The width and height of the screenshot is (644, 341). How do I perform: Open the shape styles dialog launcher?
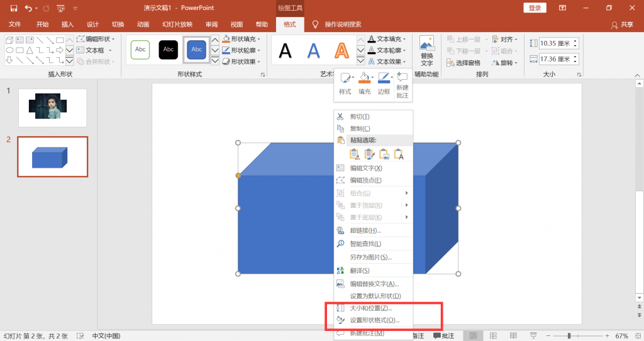pos(263,75)
